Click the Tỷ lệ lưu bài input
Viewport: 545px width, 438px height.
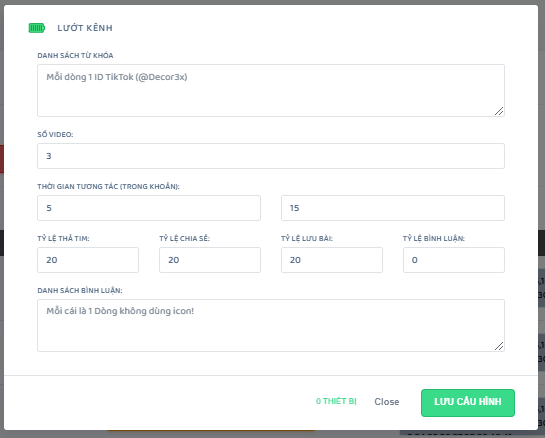click(x=332, y=260)
